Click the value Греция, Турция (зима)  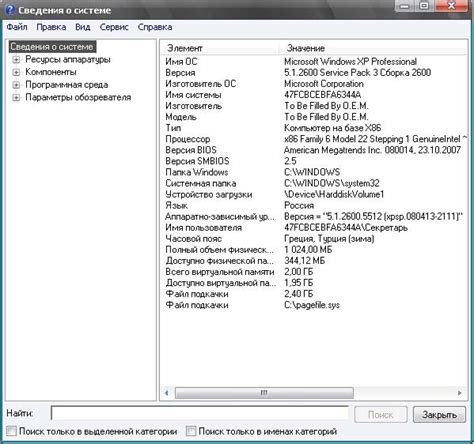(x=329, y=239)
